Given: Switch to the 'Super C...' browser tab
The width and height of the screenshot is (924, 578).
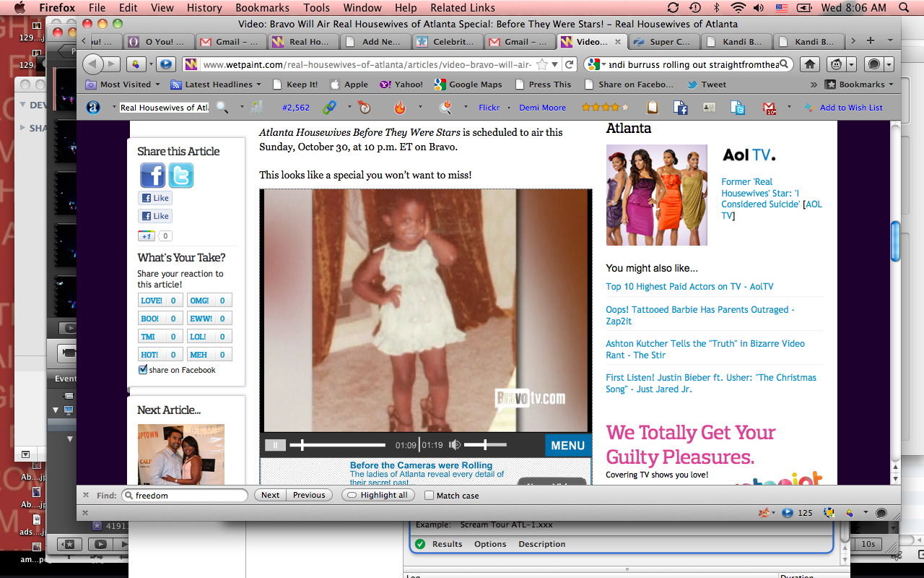Looking at the screenshot, I should [x=663, y=42].
